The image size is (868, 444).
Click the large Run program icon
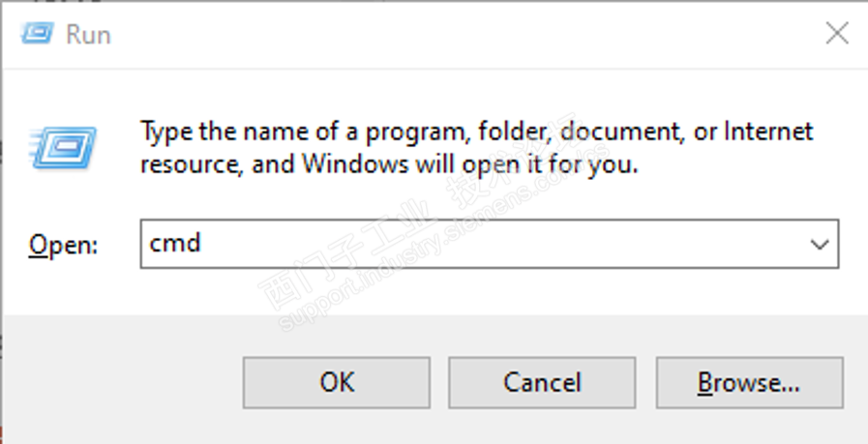[x=66, y=148]
